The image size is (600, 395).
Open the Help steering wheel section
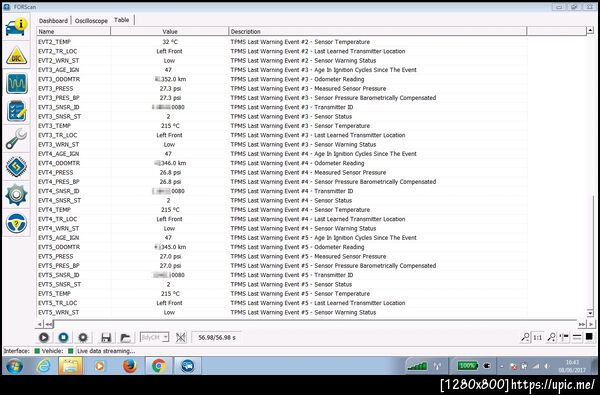[x=16, y=223]
